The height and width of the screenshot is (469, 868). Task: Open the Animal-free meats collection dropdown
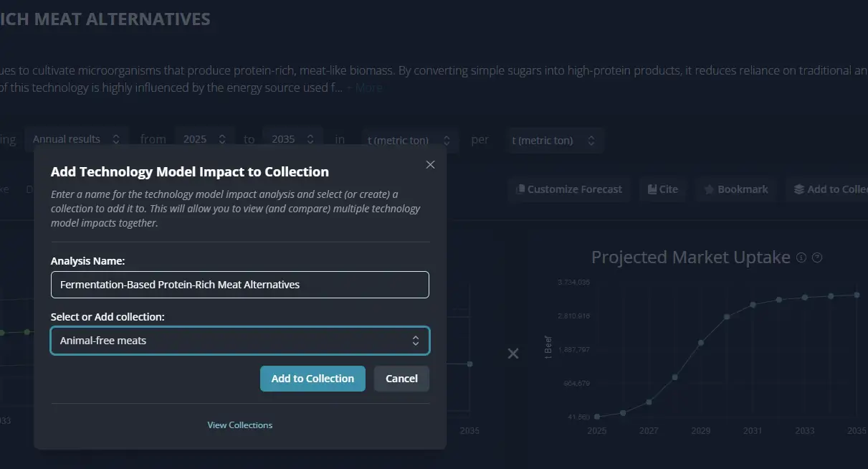239,341
